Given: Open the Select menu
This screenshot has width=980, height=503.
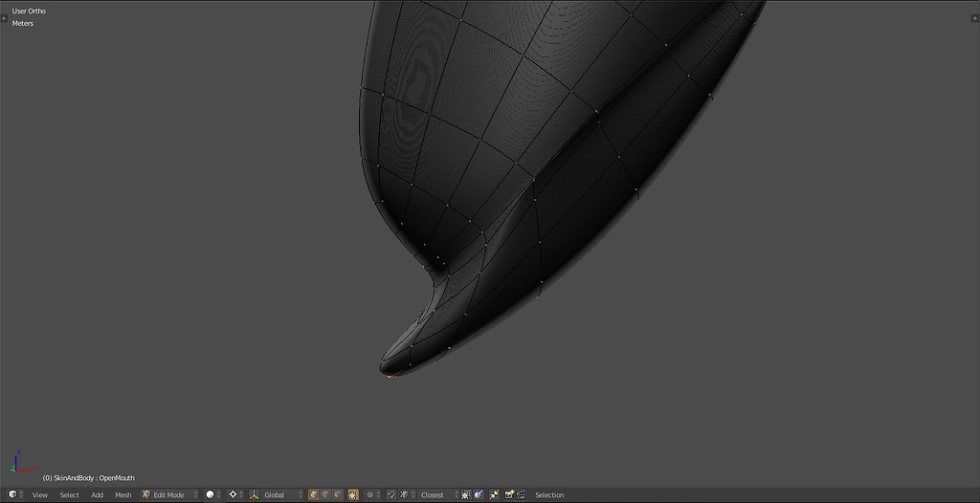Looking at the screenshot, I should (69, 495).
